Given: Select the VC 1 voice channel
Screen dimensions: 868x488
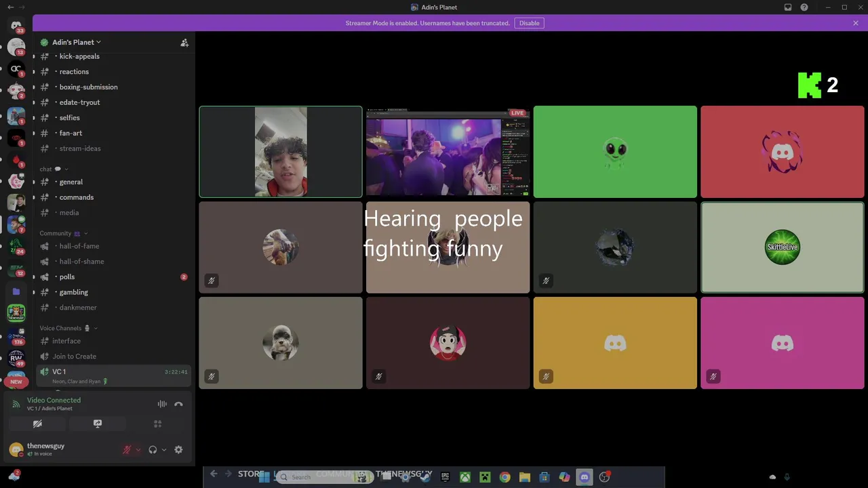Looking at the screenshot, I should click(113, 375).
